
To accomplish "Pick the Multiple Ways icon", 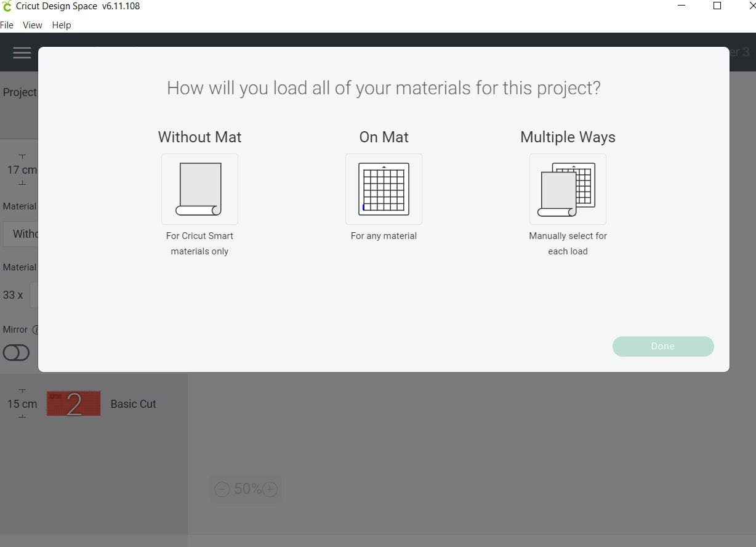I will 568,189.
